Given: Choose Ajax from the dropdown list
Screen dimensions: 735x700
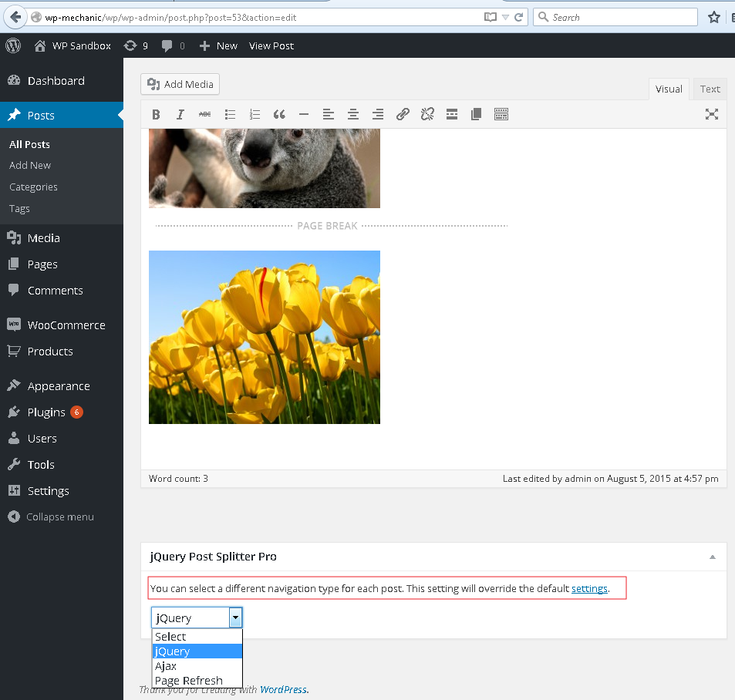Looking at the screenshot, I should pyautogui.click(x=166, y=666).
